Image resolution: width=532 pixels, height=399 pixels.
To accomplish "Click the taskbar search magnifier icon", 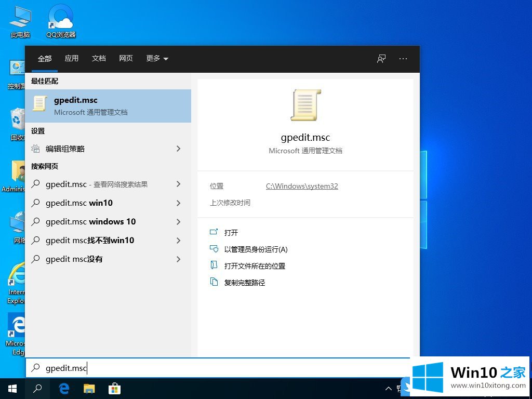I will (37, 388).
